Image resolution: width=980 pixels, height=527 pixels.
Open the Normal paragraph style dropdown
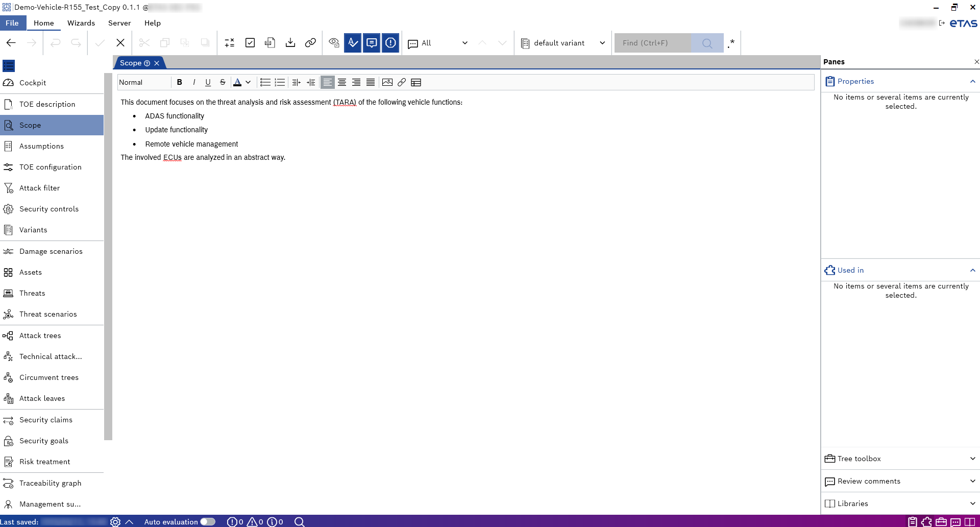(x=143, y=82)
